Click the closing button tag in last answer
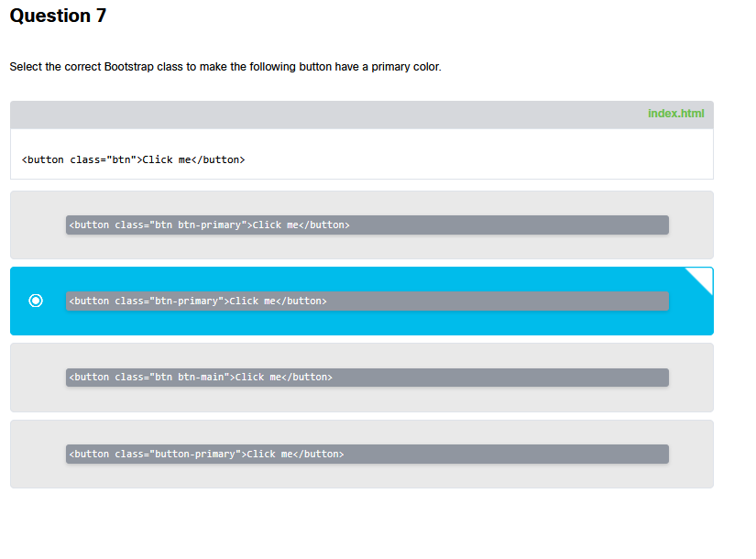756x559 pixels. [x=319, y=455]
